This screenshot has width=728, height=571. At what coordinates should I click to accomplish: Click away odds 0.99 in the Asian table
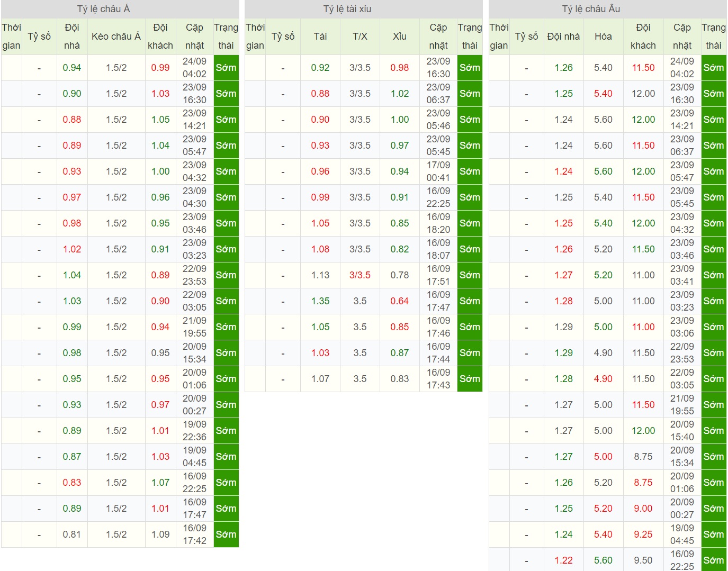[x=160, y=68]
